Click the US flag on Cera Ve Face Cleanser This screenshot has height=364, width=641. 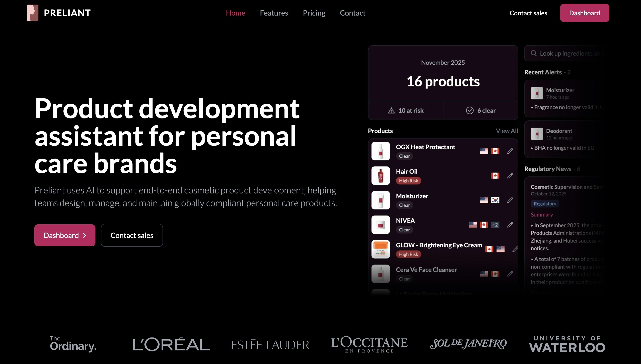pos(484,274)
